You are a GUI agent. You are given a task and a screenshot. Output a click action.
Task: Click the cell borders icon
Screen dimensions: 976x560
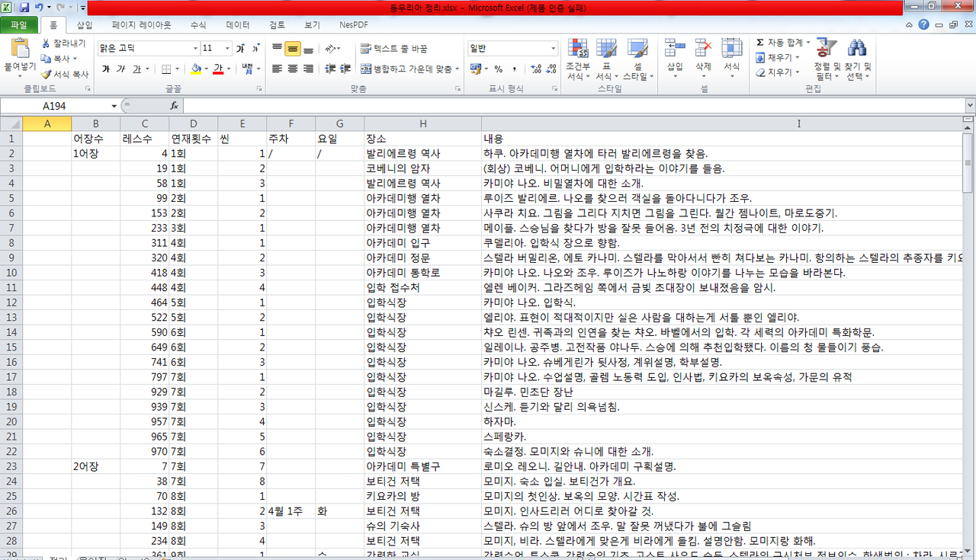point(166,69)
